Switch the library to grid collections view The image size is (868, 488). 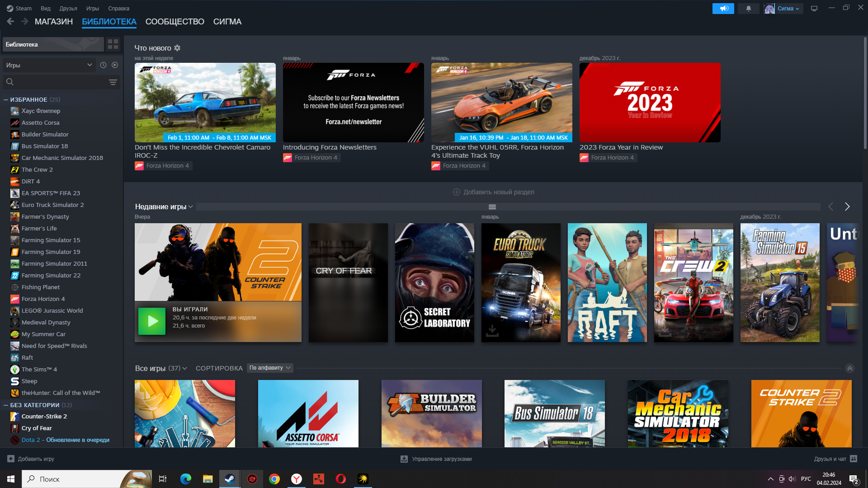tap(113, 44)
